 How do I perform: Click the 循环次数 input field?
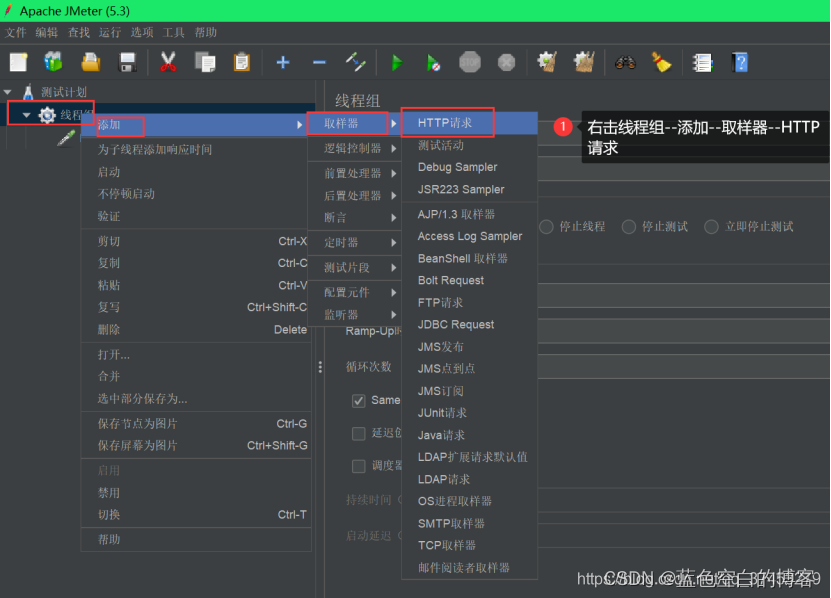pyautogui.click(x=684, y=367)
